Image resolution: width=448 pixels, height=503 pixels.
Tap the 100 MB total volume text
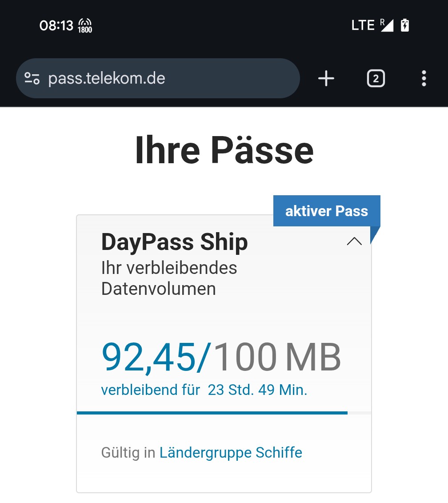click(277, 358)
